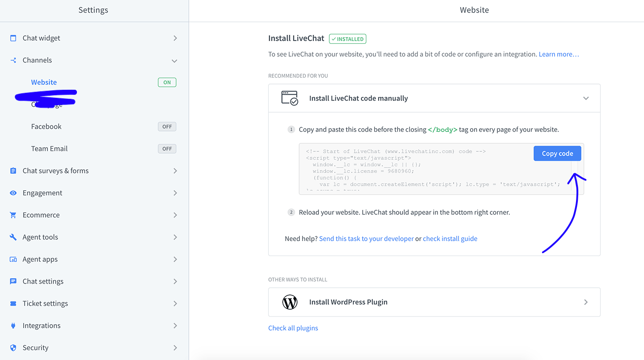The height and width of the screenshot is (360, 644).
Task: Click the Ecommerce shopping cart icon
Action: tap(13, 215)
